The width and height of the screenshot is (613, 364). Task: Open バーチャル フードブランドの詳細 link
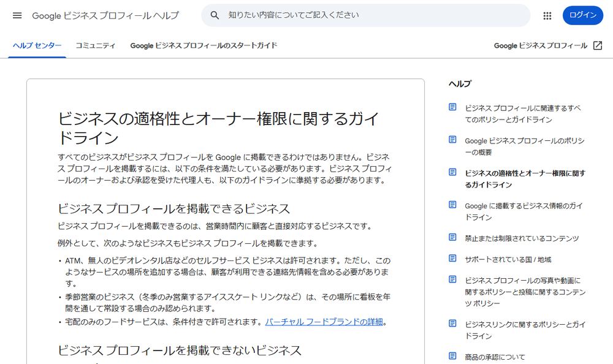[324, 322]
